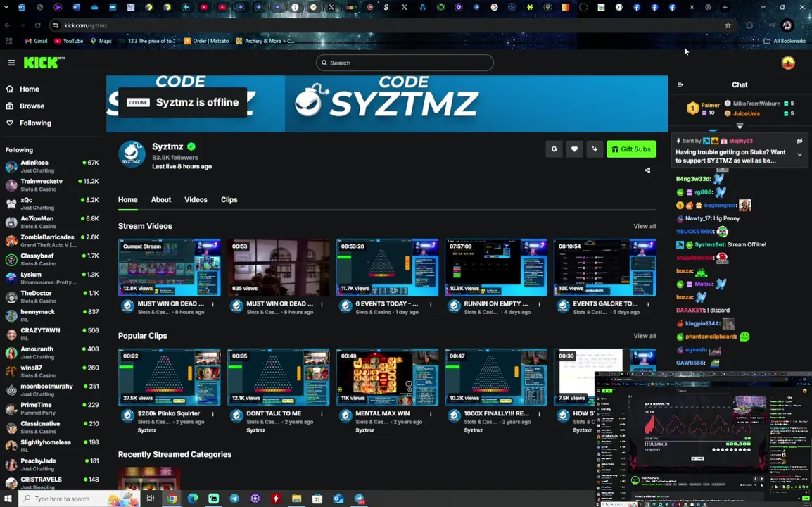Open options for RUNNIN ON EMPTY video
The image size is (812, 507).
click(x=539, y=304)
